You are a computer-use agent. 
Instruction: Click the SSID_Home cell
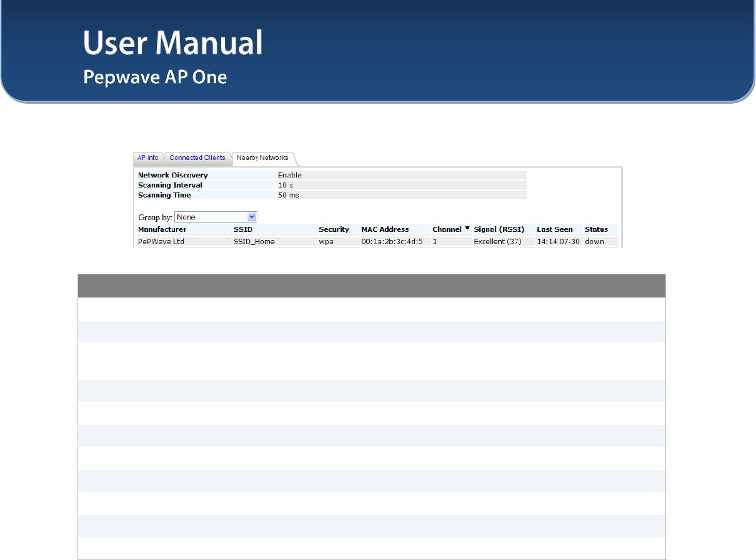(x=275, y=241)
